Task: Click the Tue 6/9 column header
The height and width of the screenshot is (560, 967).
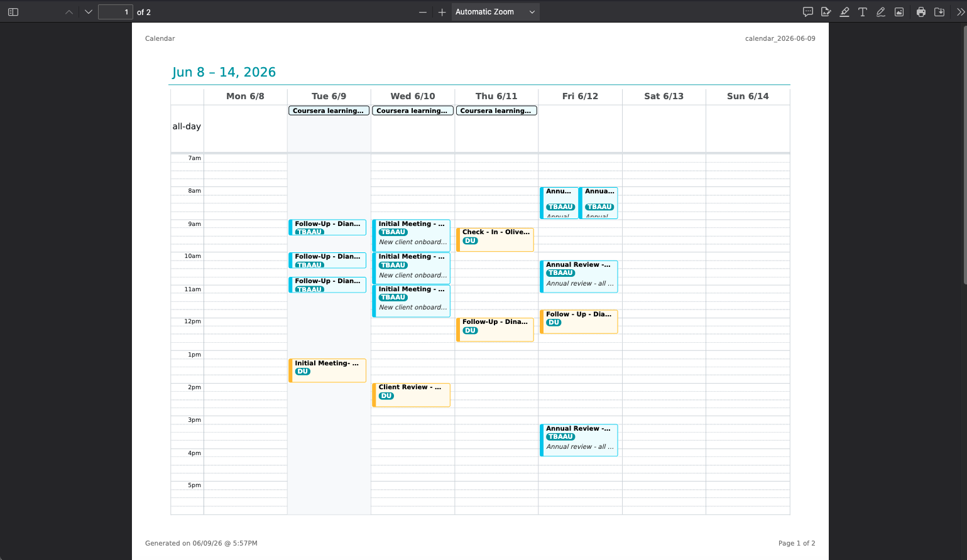Action: [329, 96]
